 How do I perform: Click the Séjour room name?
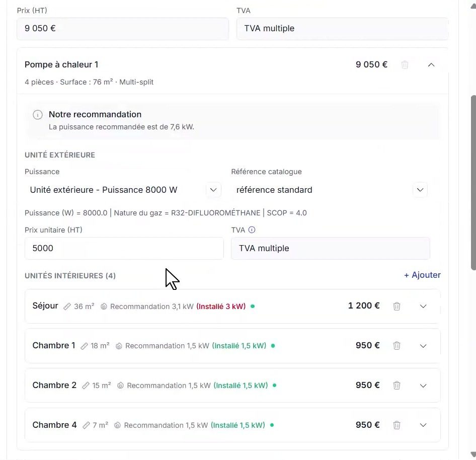(x=45, y=306)
